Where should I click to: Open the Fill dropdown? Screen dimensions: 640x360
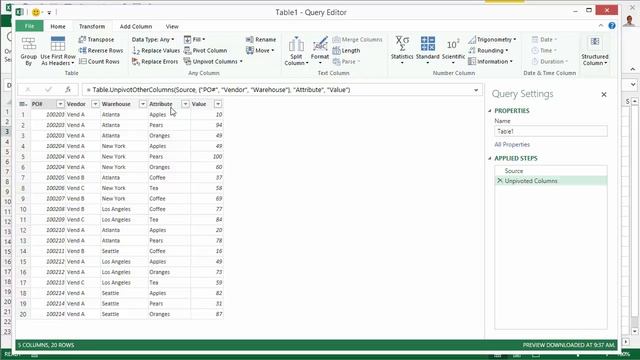(x=194, y=40)
